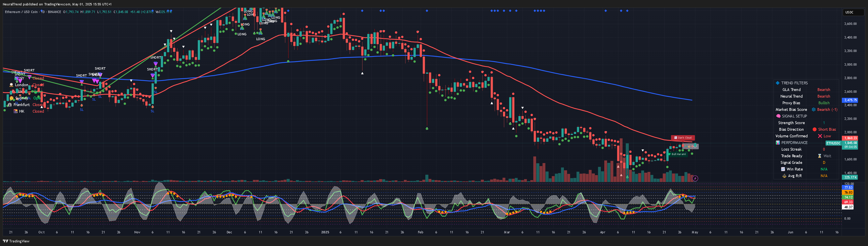Click the snowflake icon in Market Bias Score
Image resolution: width=868 pixels, height=246 pixels.
(813, 109)
